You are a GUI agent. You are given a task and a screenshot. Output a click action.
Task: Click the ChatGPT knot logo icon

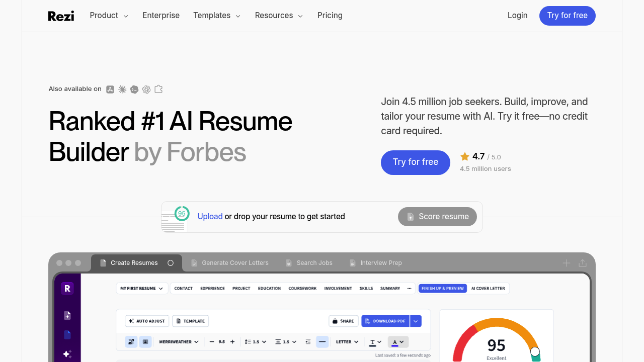pyautogui.click(x=146, y=89)
